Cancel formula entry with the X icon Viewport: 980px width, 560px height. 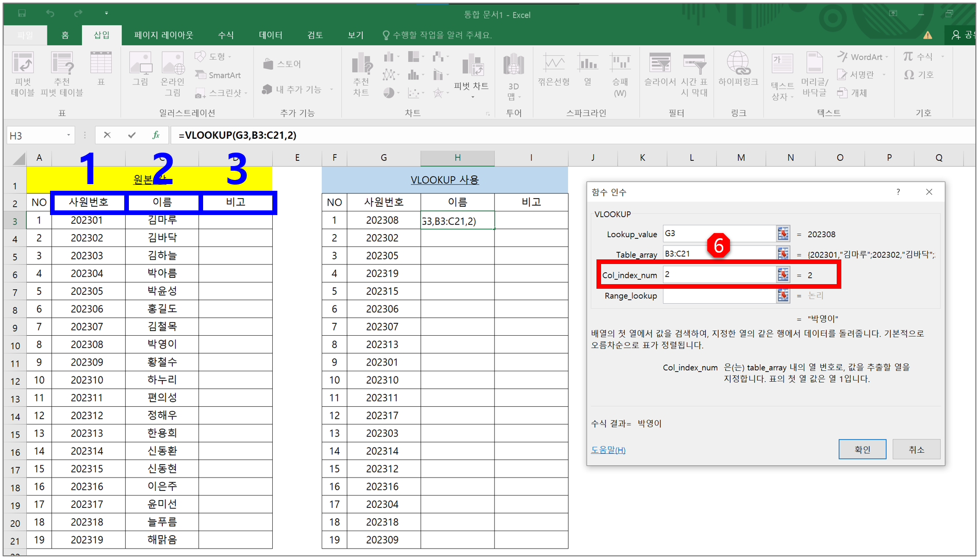point(107,135)
